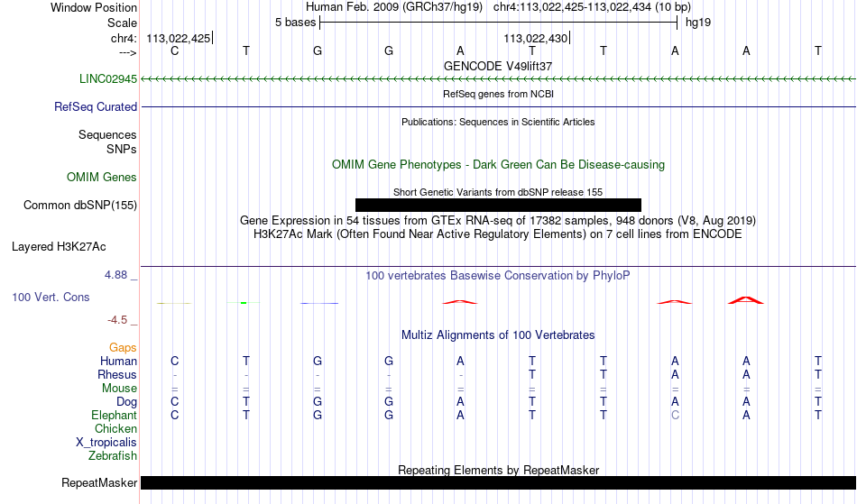The image size is (857, 504).
Task: Click the Sequences publications label
Action: [107, 135]
